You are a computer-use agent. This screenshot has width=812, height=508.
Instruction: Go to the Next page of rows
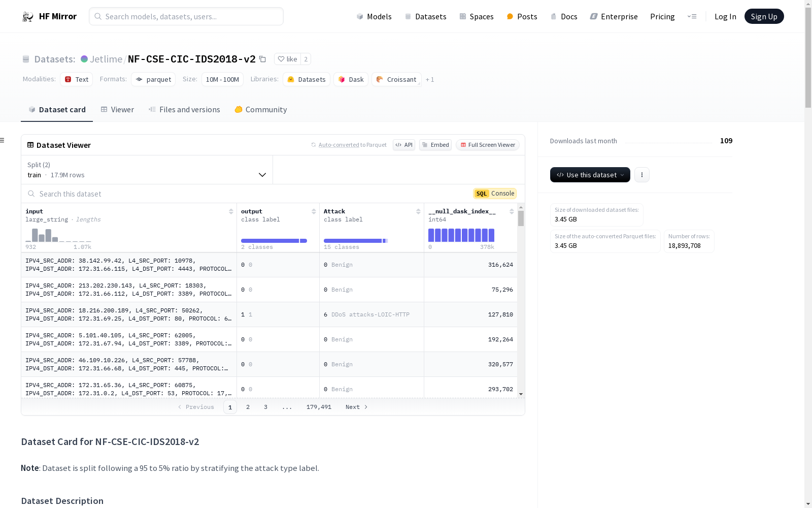[x=356, y=407]
